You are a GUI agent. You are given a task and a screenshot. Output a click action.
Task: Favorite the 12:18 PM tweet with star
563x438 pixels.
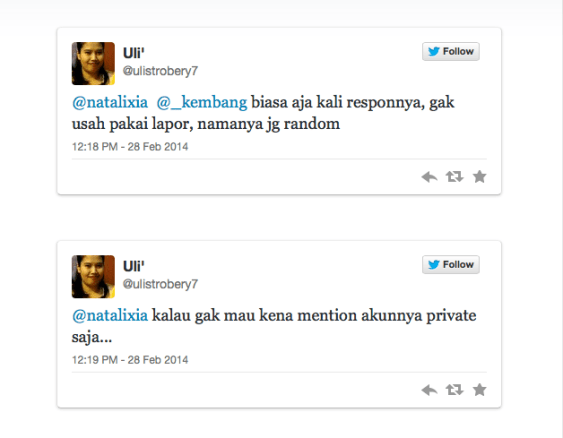point(479,177)
